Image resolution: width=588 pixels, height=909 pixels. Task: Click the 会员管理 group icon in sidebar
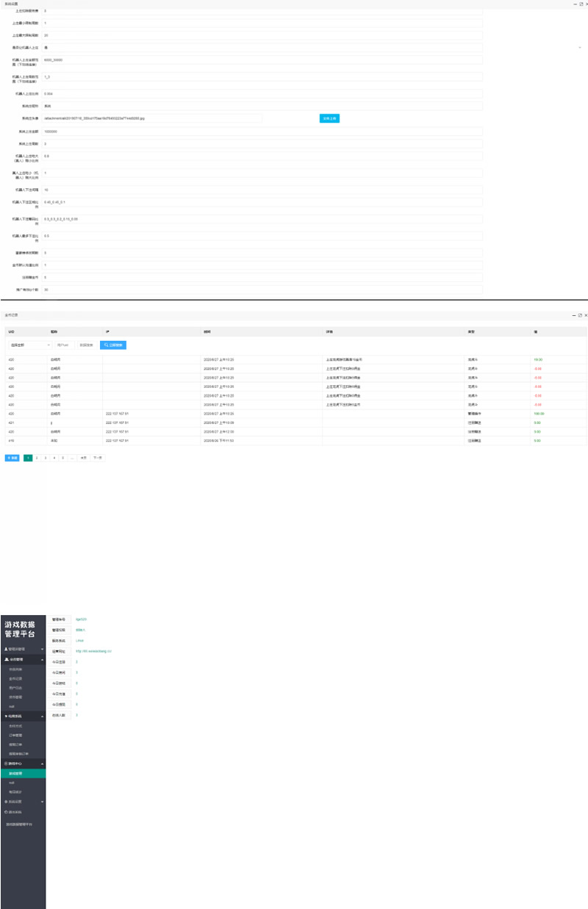click(6, 659)
